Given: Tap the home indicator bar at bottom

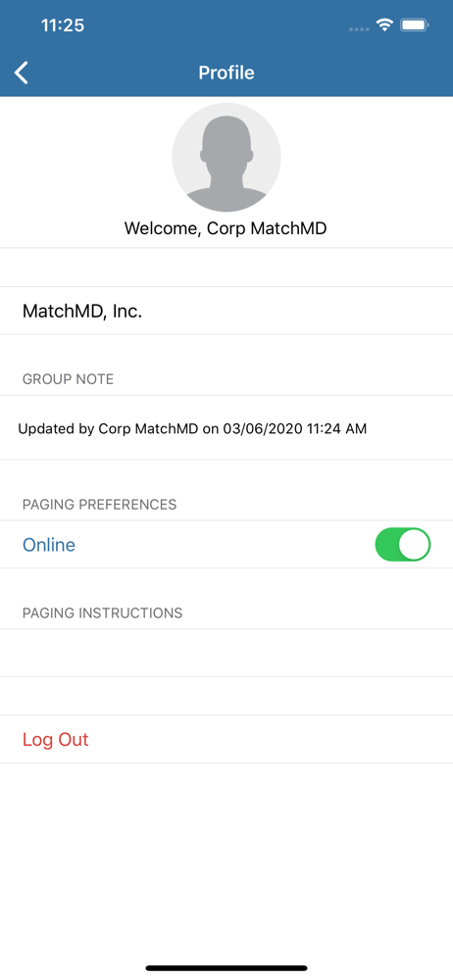Looking at the screenshot, I should pos(226,968).
